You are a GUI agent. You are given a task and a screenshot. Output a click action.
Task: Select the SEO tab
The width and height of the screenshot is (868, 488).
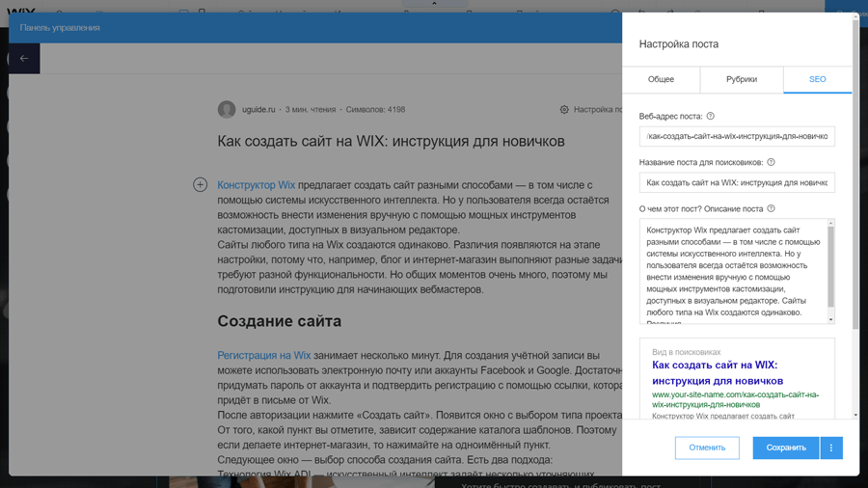click(x=817, y=79)
